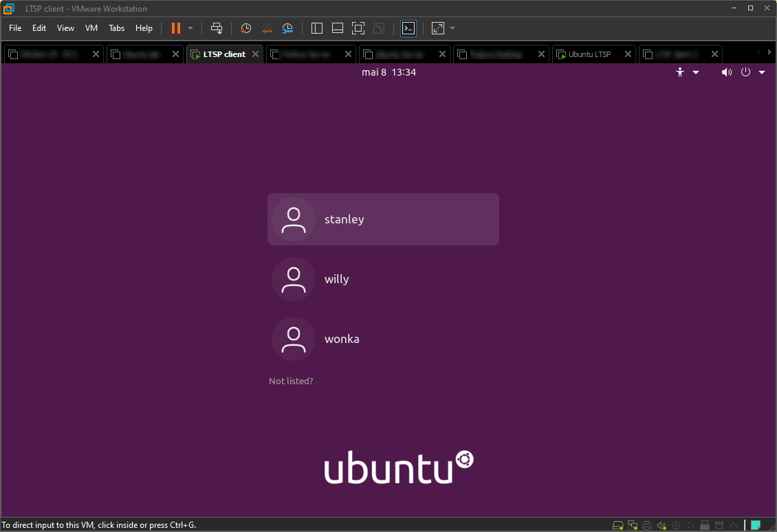
Task: Click the sound card status bar icon
Action: pos(661,525)
